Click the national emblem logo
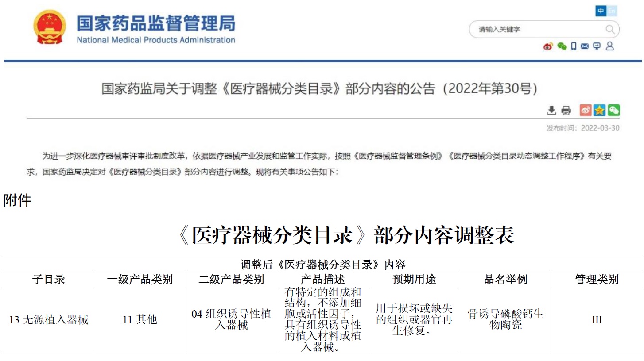644x361 pixels. (50, 27)
